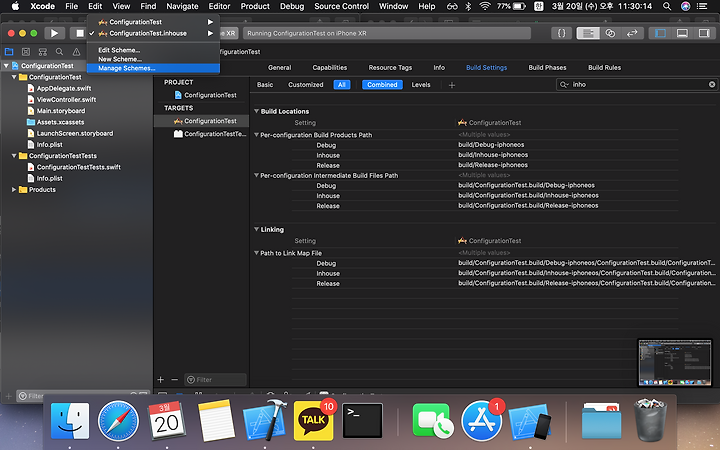Select the All filter
The image size is (720, 450).
click(342, 84)
